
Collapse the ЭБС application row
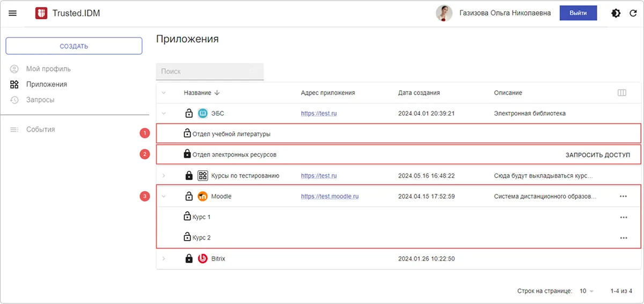164,113
